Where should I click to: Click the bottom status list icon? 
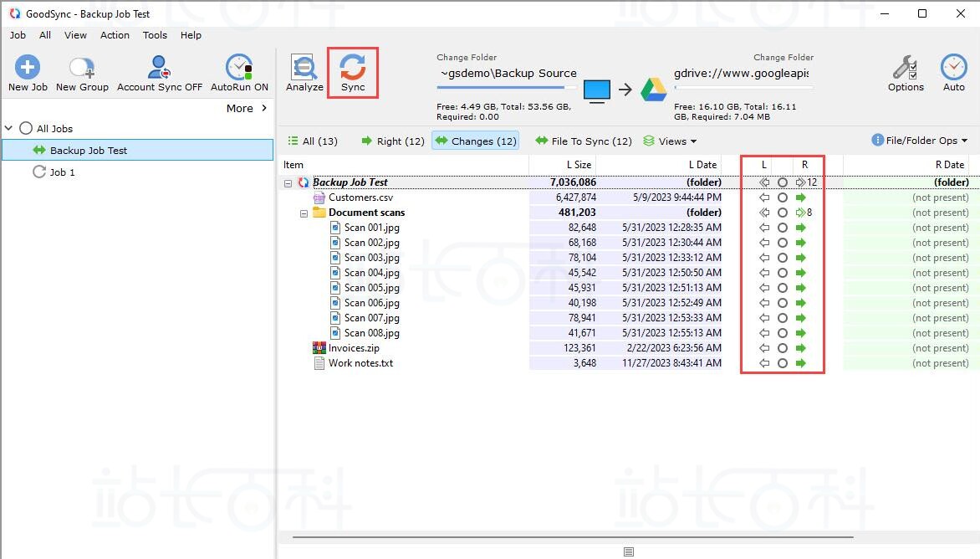click(629, 551)
